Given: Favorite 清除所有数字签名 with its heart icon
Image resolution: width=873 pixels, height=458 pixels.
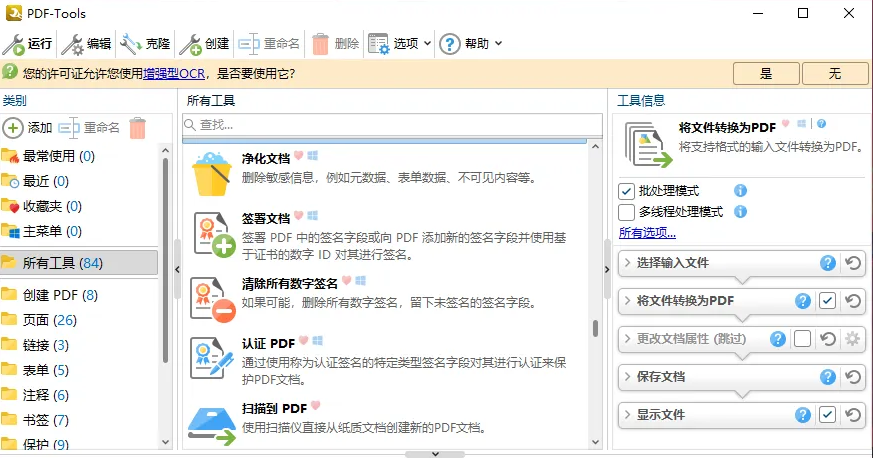Looking at the screenshot, I should click(347, 280).
